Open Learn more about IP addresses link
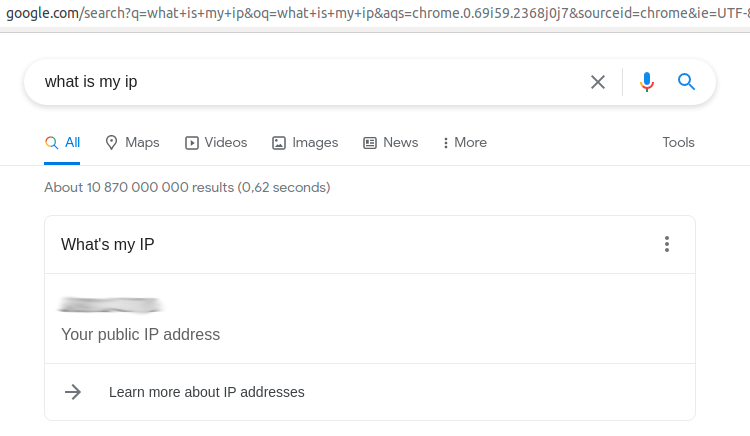This screenshot has width=750, height=436. [206, 392]
